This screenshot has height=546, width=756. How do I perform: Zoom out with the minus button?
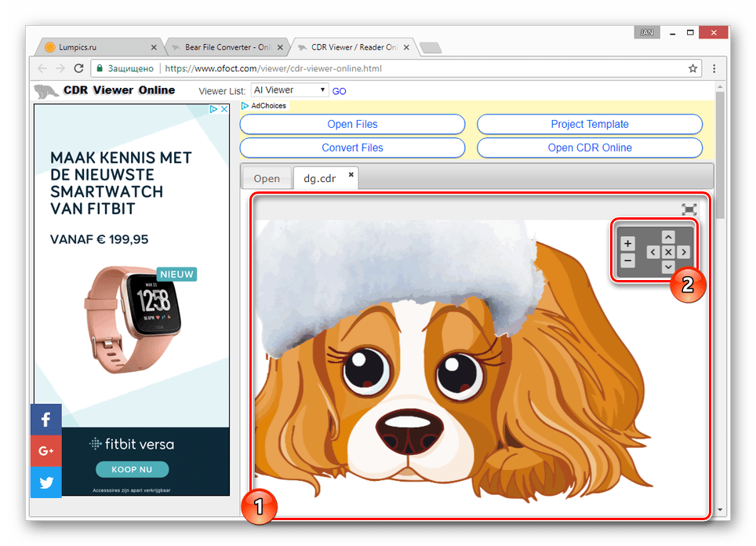tap(627, 261)
